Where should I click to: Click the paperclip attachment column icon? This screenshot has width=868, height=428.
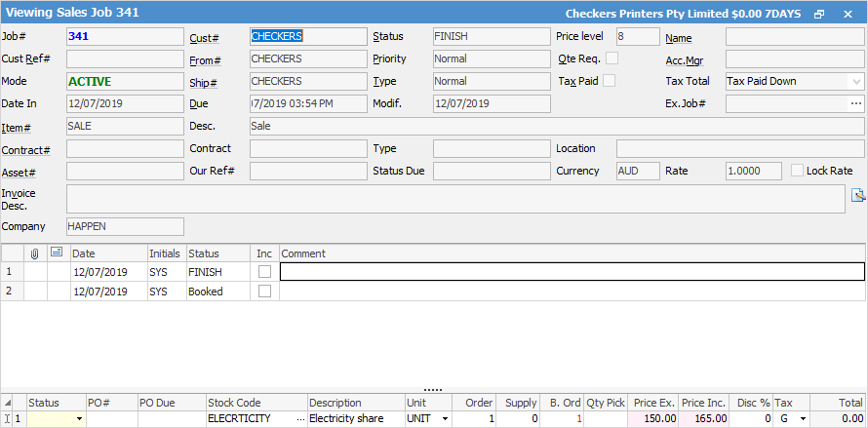click(35, 253)
